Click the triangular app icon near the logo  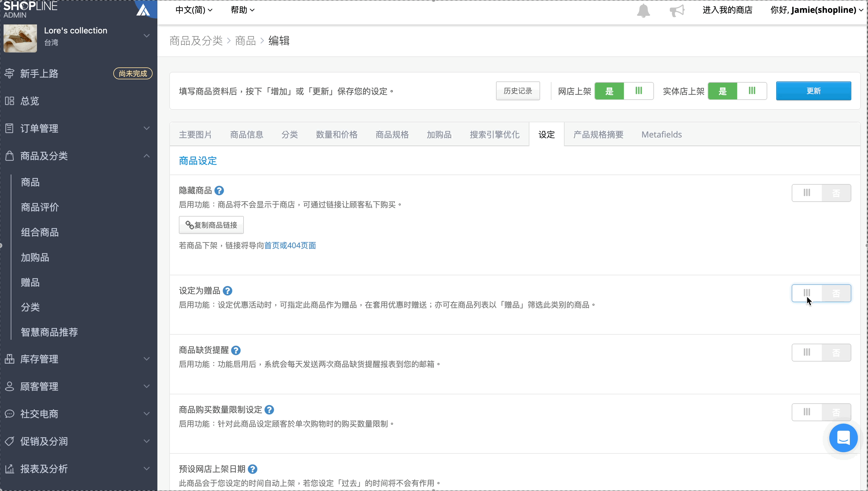143,10
